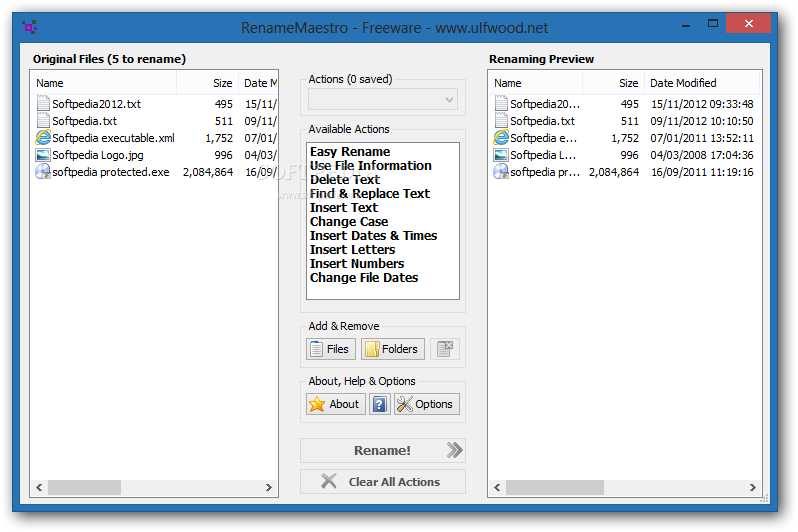
Task: Select softpedia protected.exe in Original Files
Action: (x=110, y=172)
